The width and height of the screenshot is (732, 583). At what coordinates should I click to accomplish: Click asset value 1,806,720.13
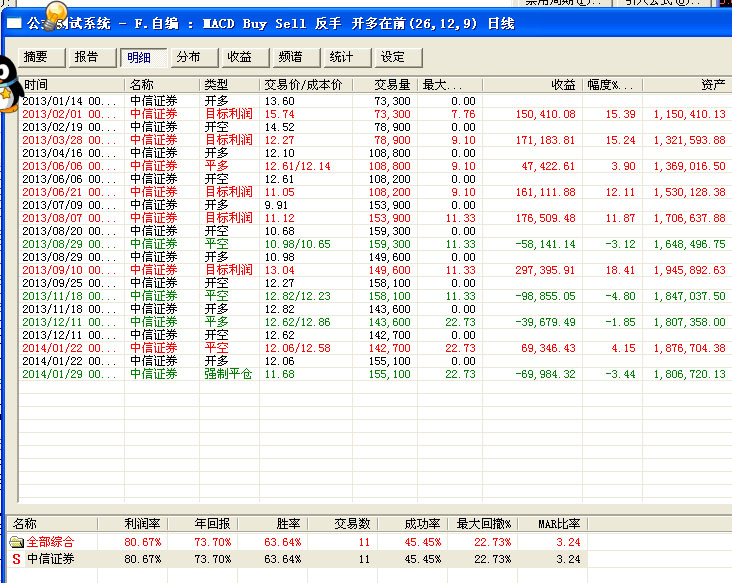click(690, 374)
